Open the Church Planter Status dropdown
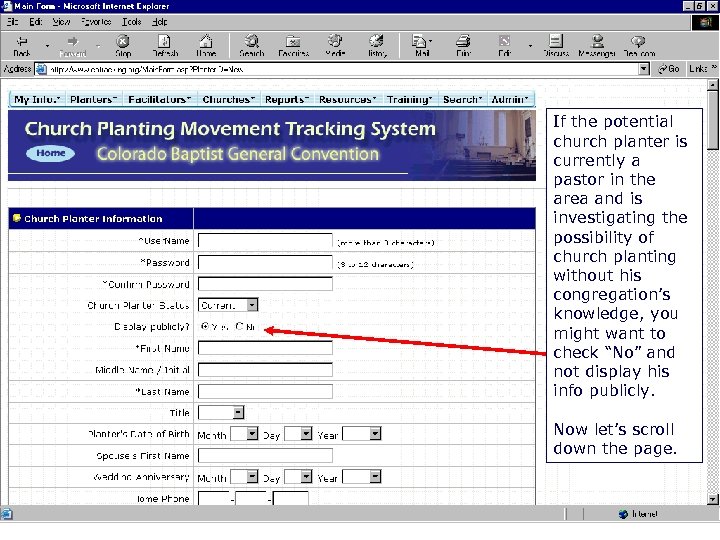The width and height of the screenshot is (720, 540). click(228, 305)
